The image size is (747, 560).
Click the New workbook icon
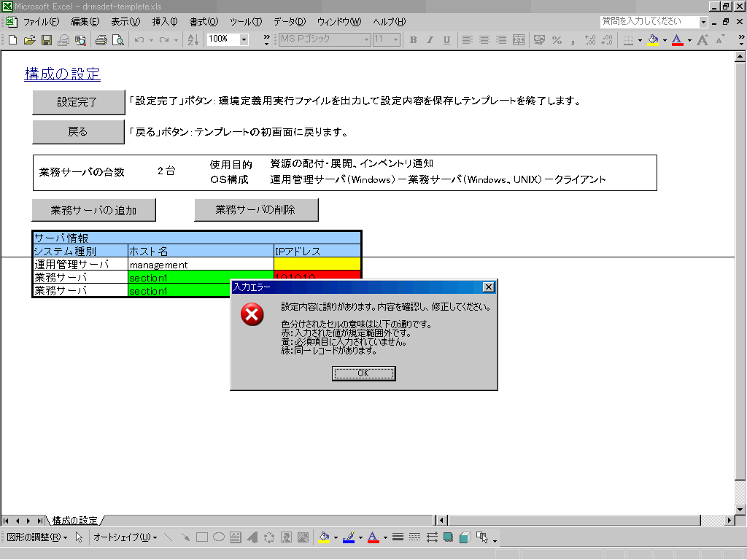(13, 40)
